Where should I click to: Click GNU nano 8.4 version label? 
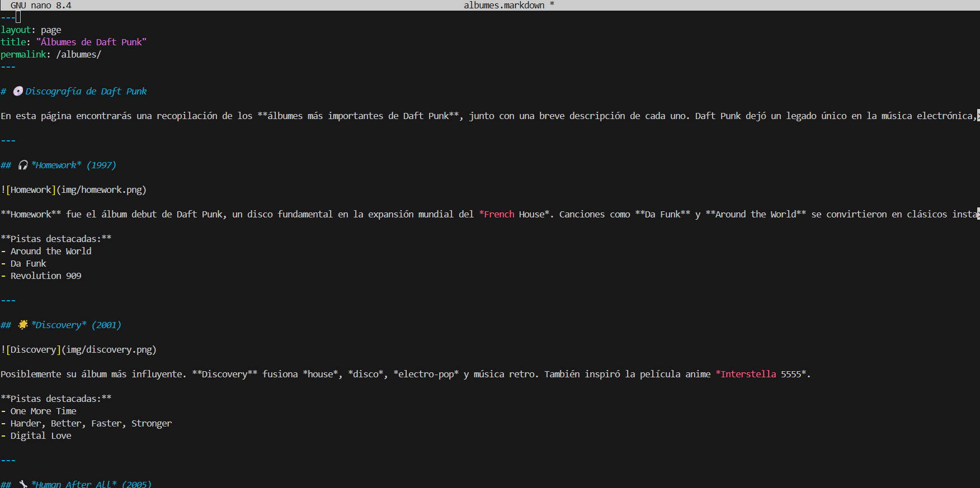coord(41,6)
